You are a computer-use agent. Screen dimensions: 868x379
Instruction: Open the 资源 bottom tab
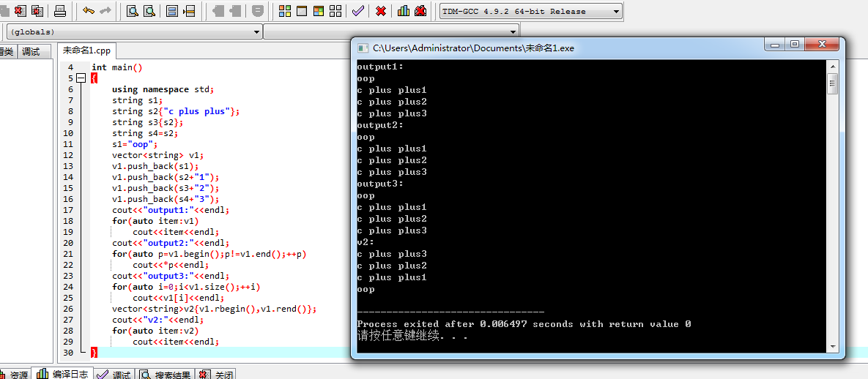[15, 374]
